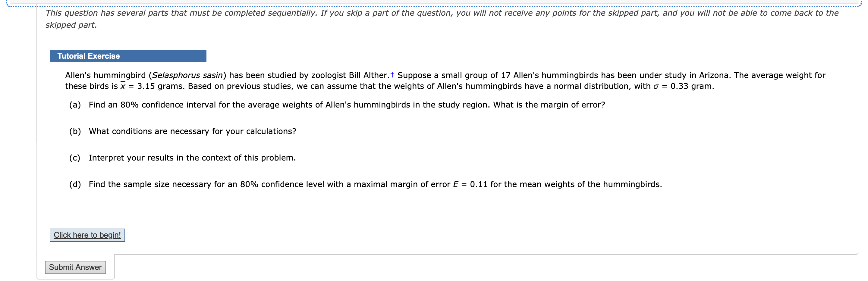Click the dagger footnote reference after Alther
868x281 pixels.
tap(392, 74)
